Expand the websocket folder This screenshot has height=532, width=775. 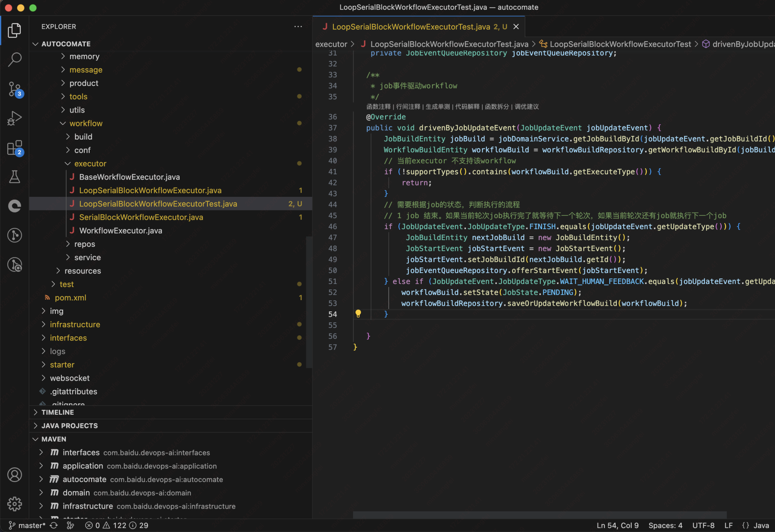[44, 378]
